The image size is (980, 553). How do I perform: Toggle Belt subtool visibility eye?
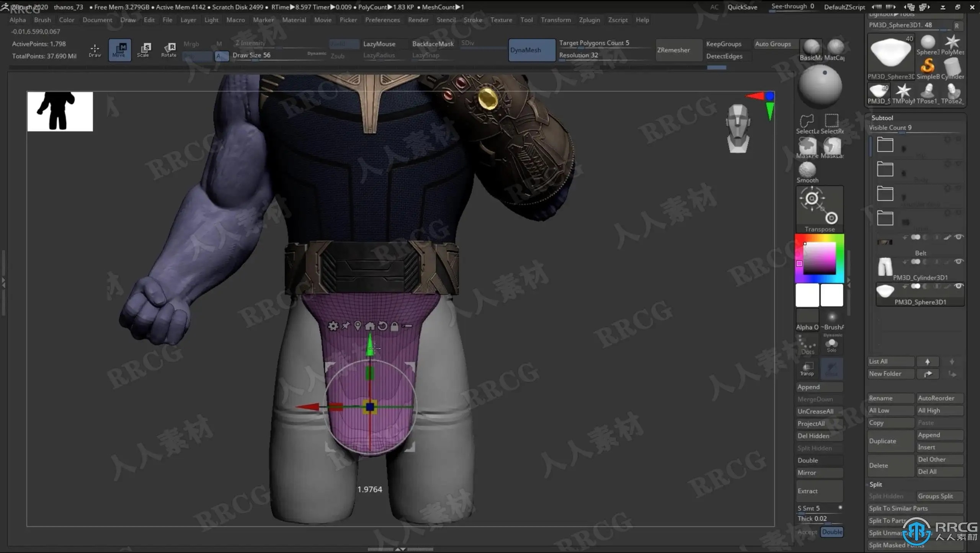[x=959, y=237]
